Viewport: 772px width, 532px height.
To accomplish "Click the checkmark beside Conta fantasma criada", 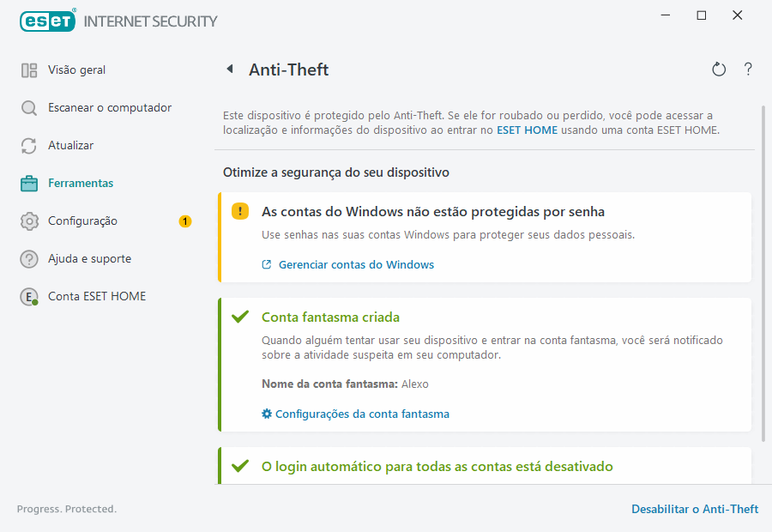I will (x=240, y=316).
